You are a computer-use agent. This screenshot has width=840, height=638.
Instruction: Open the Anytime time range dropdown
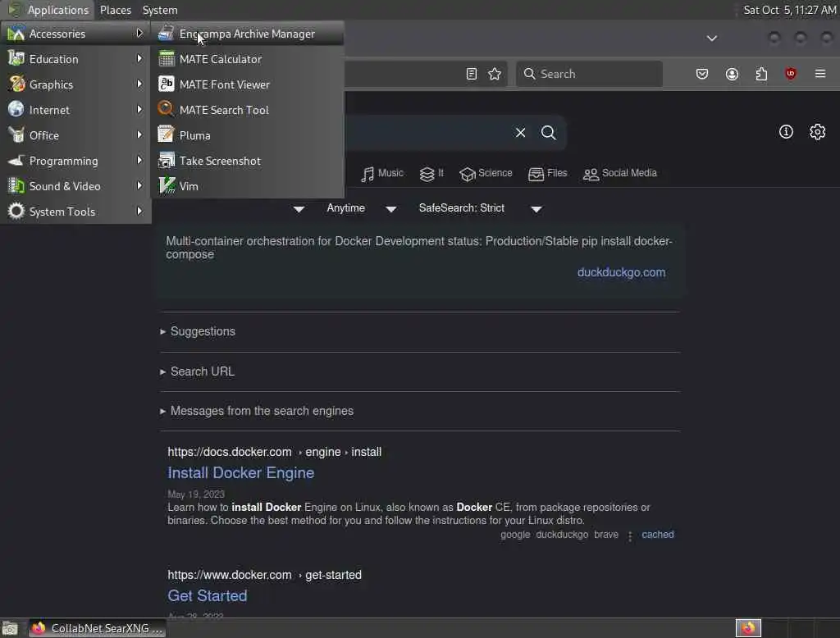tap(362, 208)
